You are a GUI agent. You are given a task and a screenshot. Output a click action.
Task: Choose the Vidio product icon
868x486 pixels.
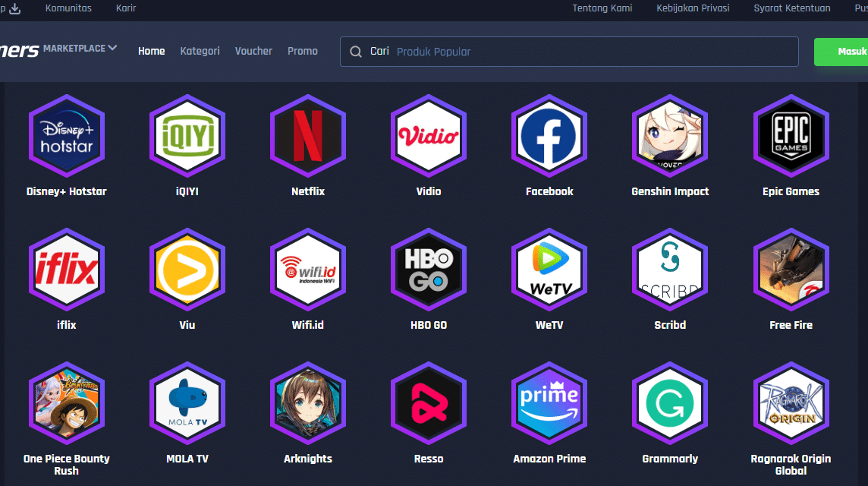tap(429, 136)
